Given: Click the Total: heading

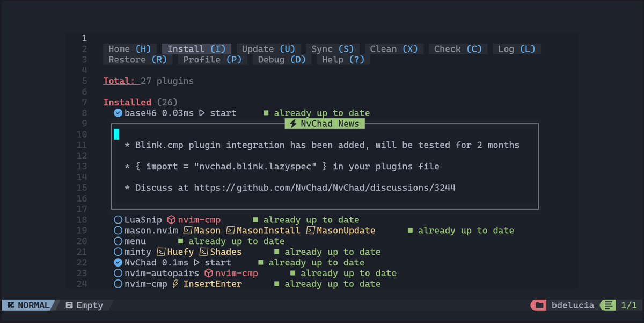Looking at the screenshot, I should coord(119,81).
